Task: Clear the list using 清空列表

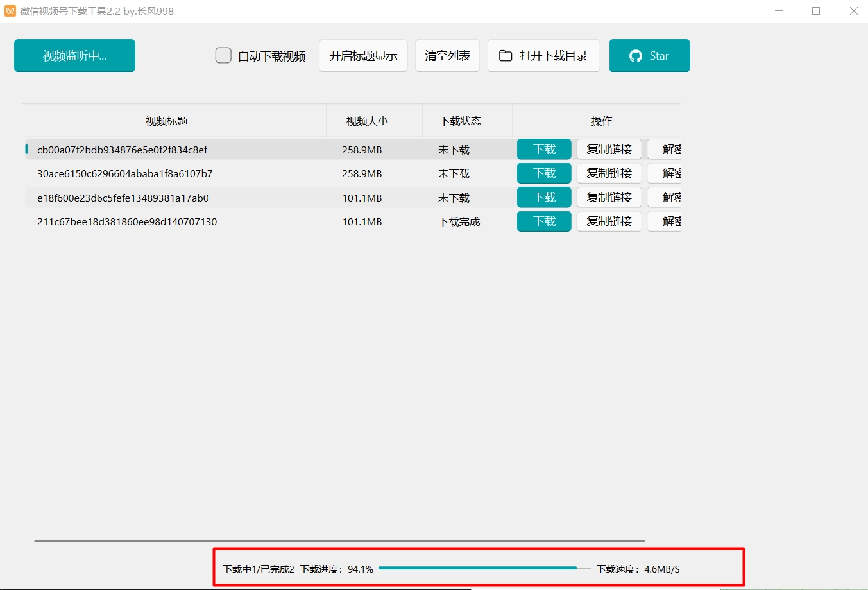Action: [x=447, y=56]
